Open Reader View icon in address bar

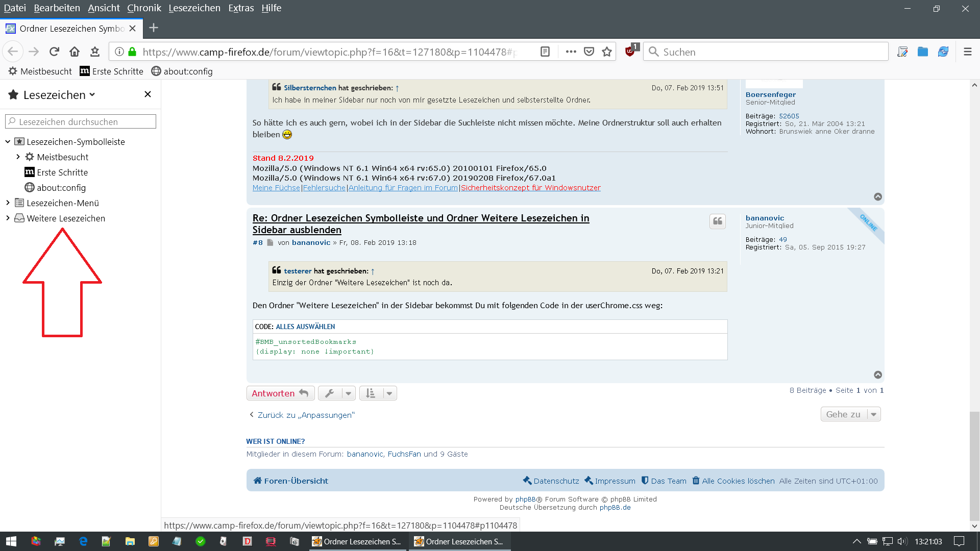click(545, 52)
